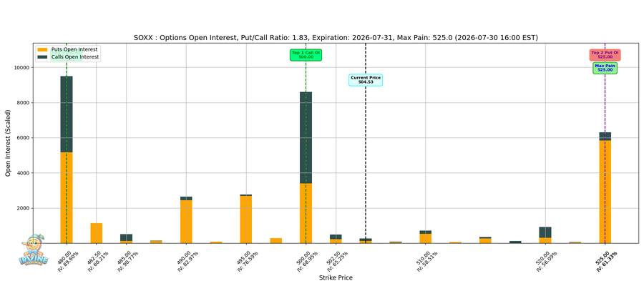Click the 'Top 2 Put OI 525.00' annotation box

pos(605,55)
